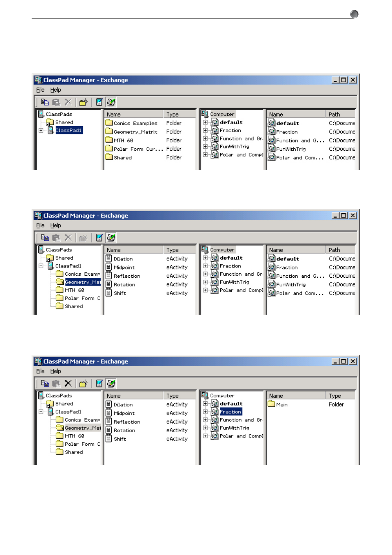
Task: Click Computer root icon in top window
Action: pos(205,114)
